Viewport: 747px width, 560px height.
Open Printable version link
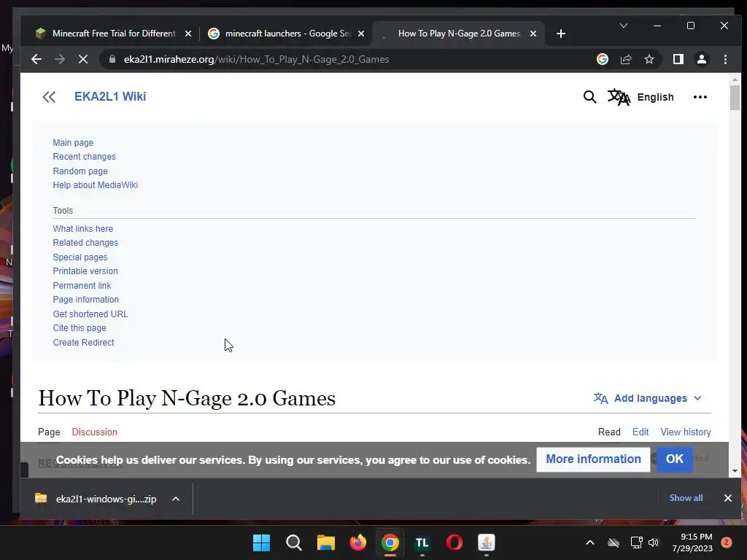tap(85, 271)
